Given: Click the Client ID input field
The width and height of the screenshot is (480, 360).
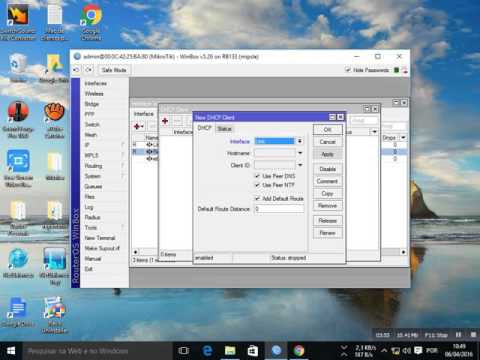Looking at the screenshot, I should click(275, 165).
